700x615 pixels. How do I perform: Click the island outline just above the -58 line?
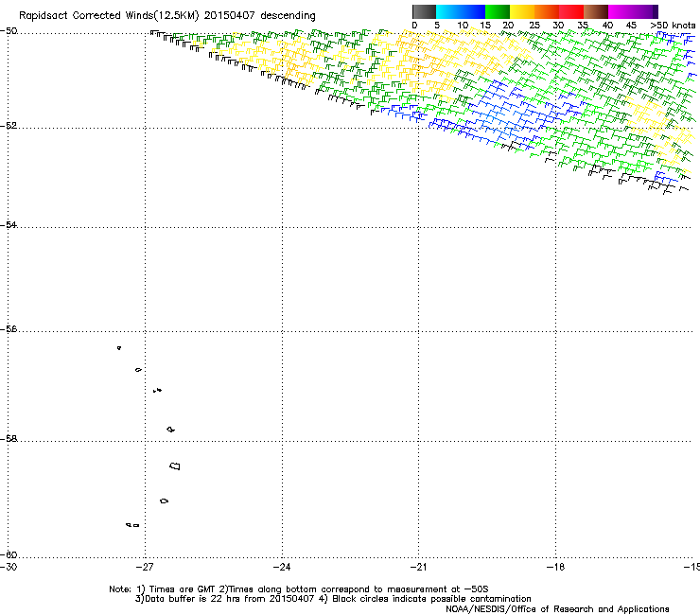coord(170,430)
